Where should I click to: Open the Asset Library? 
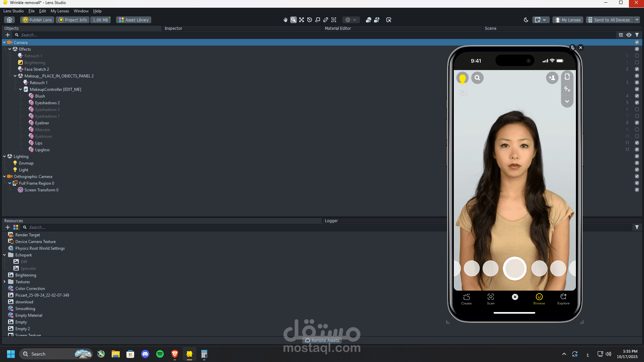134,20
